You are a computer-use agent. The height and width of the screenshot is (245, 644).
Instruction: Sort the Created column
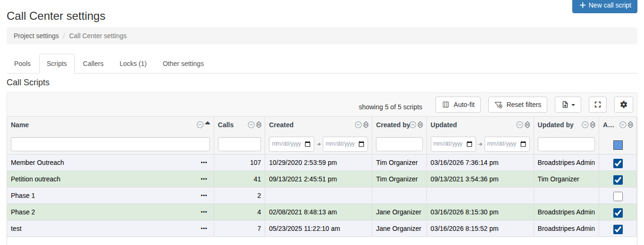point(366,125)
